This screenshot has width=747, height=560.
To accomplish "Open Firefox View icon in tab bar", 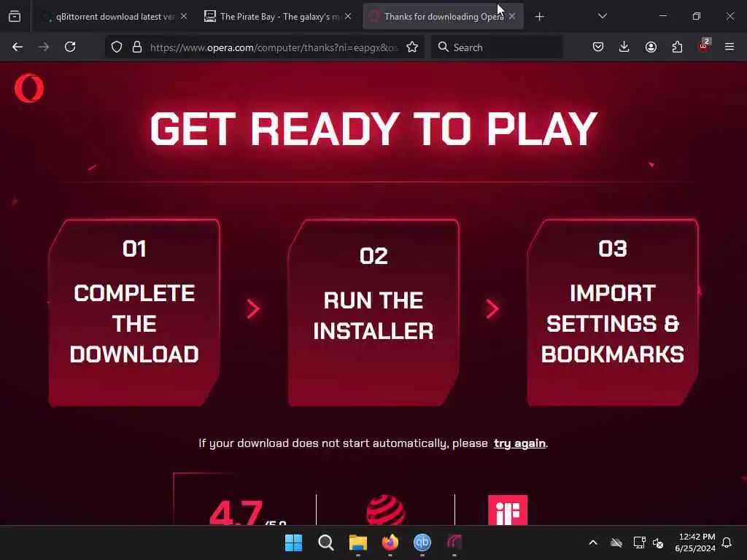I will point(15,17).
